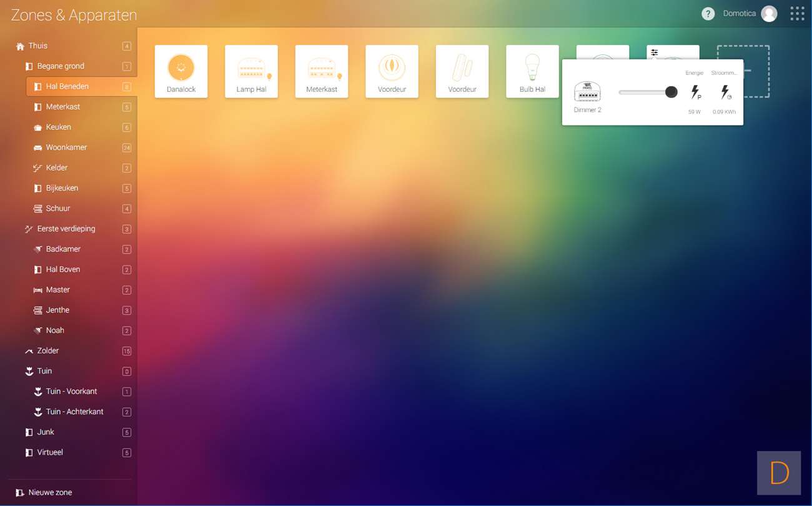Click the cooking pot icon beside Keuken
The height and width of the screenshot is (506, 812).
[x=37, y=127]
